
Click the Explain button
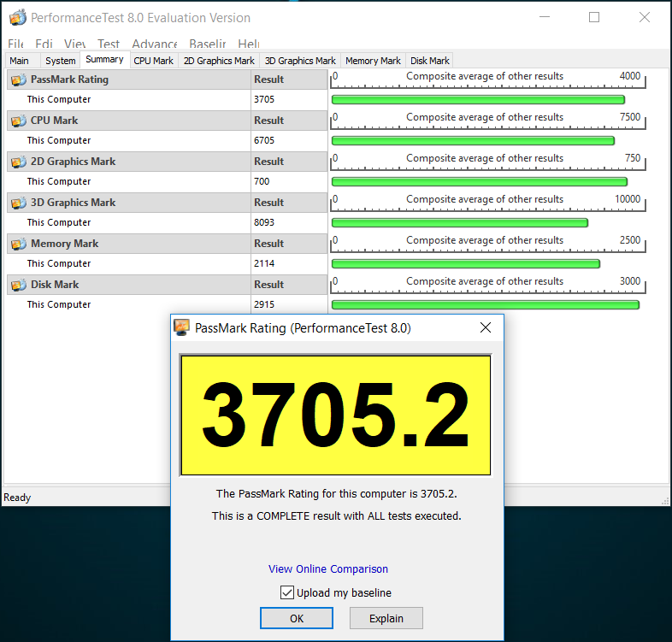point(386,618)
